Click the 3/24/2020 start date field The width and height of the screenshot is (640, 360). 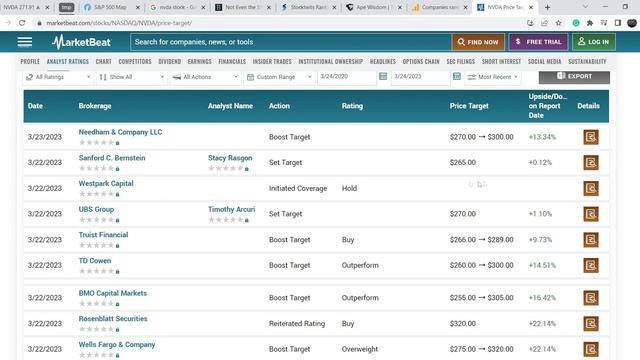(x=347, y=77)
